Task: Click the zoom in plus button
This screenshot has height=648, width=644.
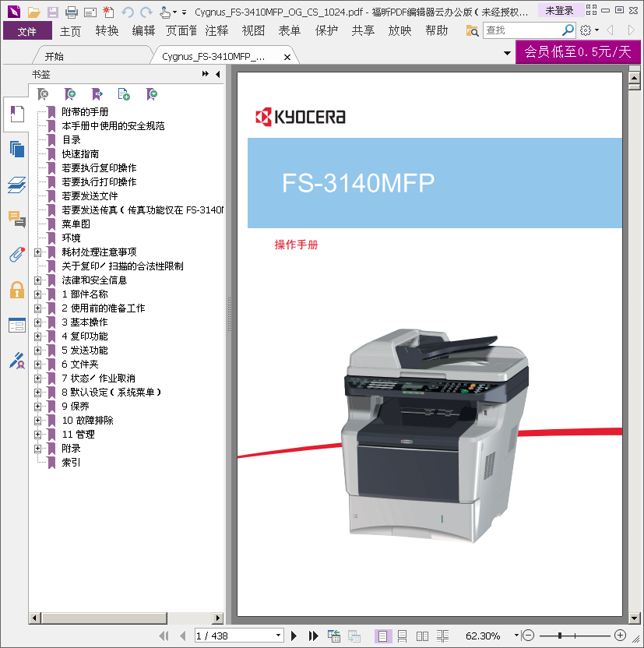Action: (x=620, y=636)
